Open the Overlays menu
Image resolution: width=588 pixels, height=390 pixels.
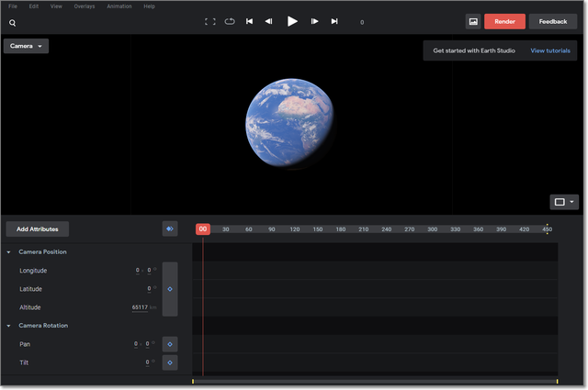pyautogui.click(x=85, y=6)
